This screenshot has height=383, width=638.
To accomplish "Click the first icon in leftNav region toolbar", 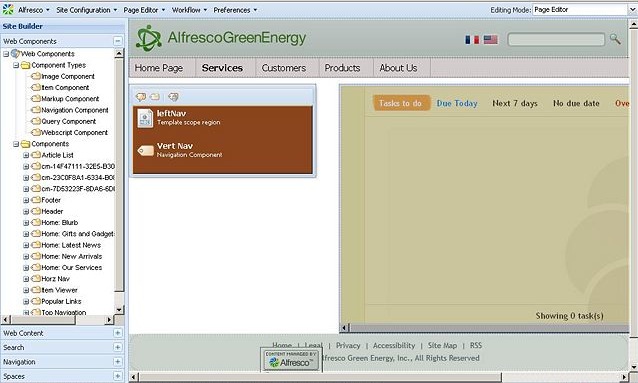I will click(141, 96).
